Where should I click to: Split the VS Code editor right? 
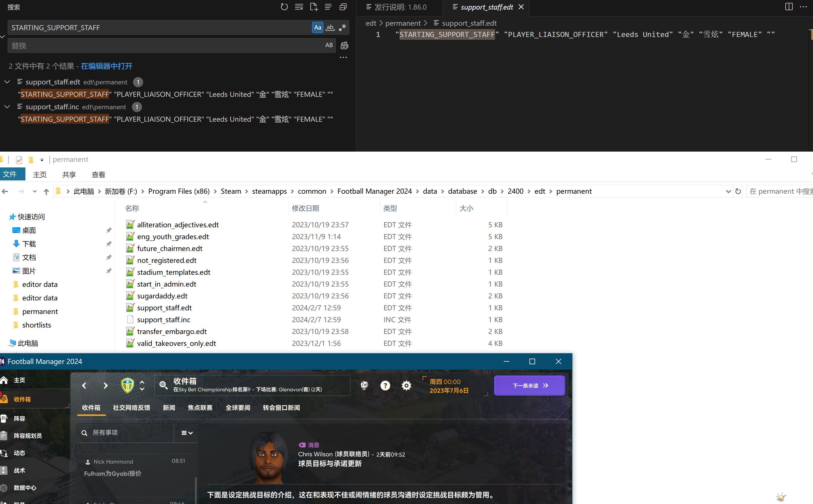tap(789, 7)
